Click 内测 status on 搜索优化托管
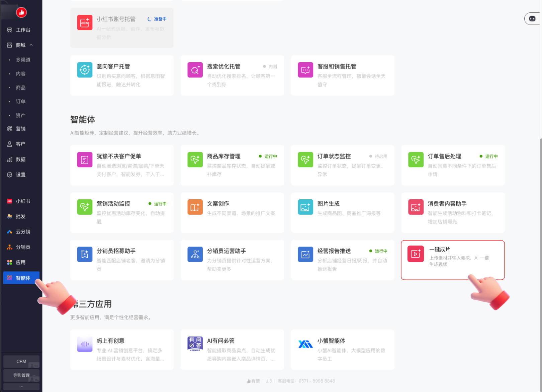This screenshot has width=542, height=392. coord(270,67)
